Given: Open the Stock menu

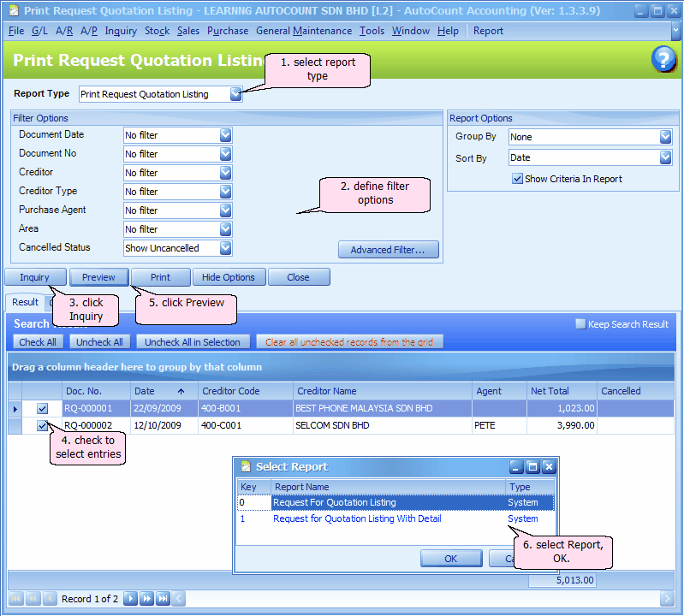Looking at the screenshot, I should tap(157, 31).
